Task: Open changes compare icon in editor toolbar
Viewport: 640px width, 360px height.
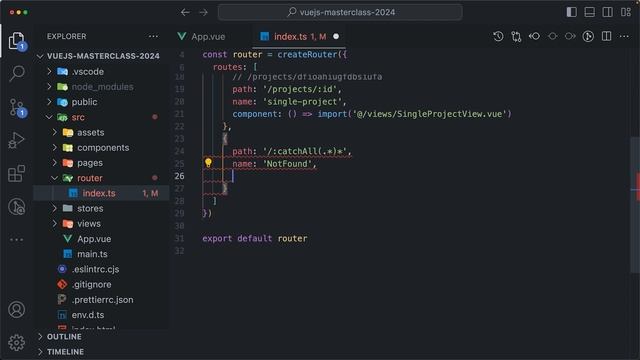Action: (x=516, y=36)
